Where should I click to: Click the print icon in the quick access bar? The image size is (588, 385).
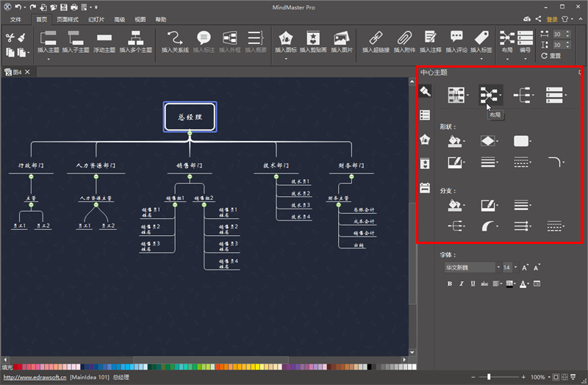pyautogui.click(x=74, y=7)
